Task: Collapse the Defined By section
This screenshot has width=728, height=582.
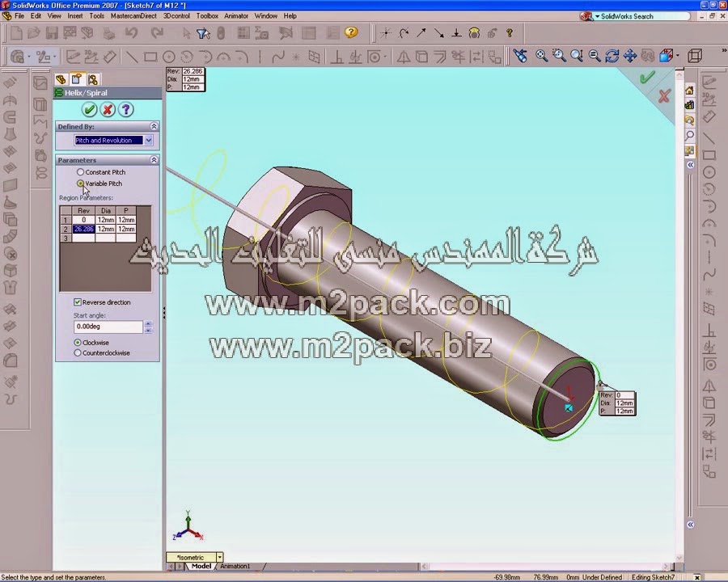Action: [154, 126]
